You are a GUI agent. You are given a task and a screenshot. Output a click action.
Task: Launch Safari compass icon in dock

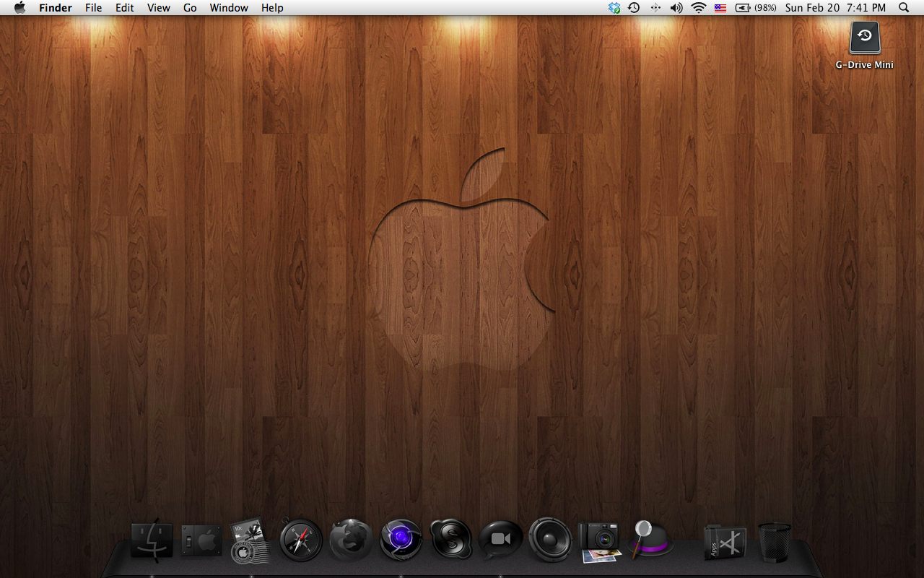[301, 540]
